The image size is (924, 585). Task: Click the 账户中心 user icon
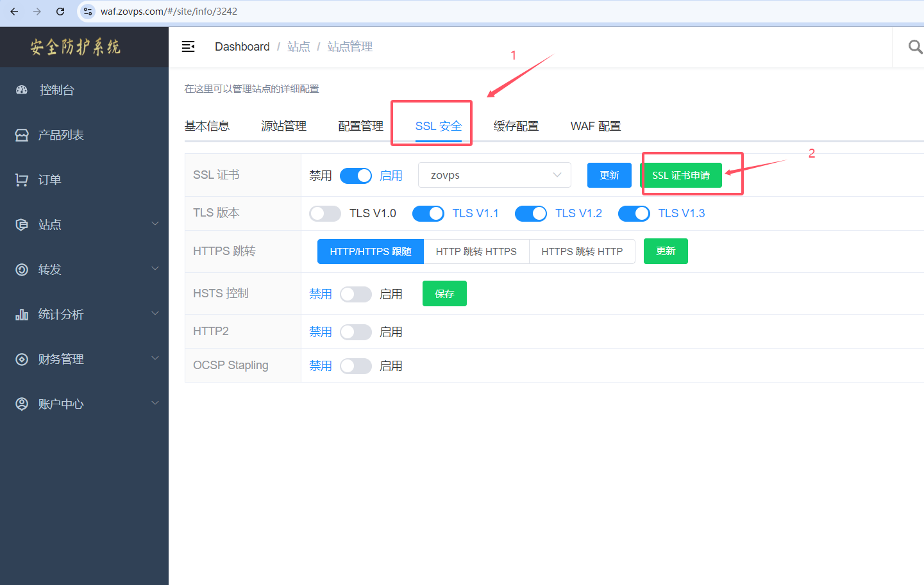coord(22,404)
